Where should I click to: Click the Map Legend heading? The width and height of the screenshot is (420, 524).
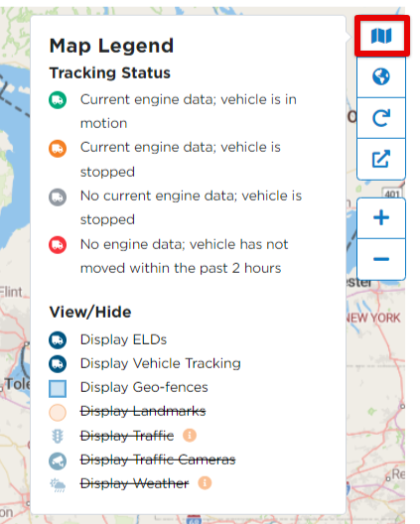point(111,46)
